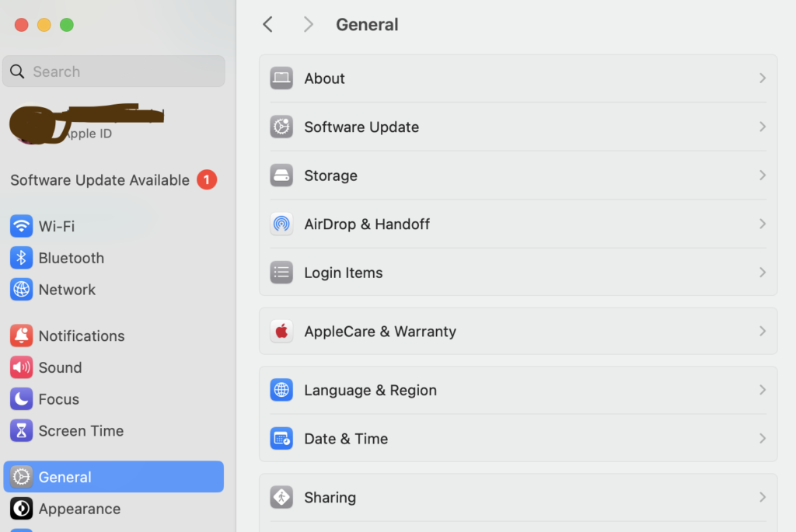796x532 pixels.
Task: Click the Sound speaker icon
Action: (x=21, y=367)
